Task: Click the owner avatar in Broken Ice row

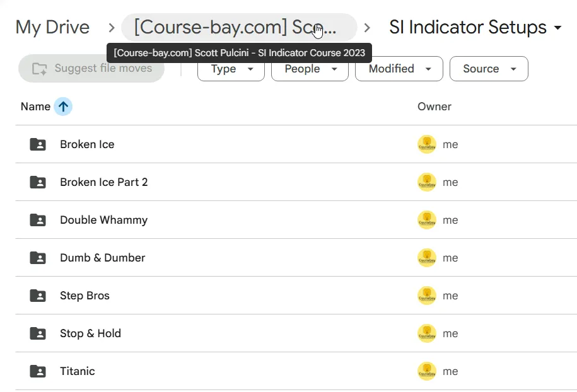Action: [x=427, y=144]
